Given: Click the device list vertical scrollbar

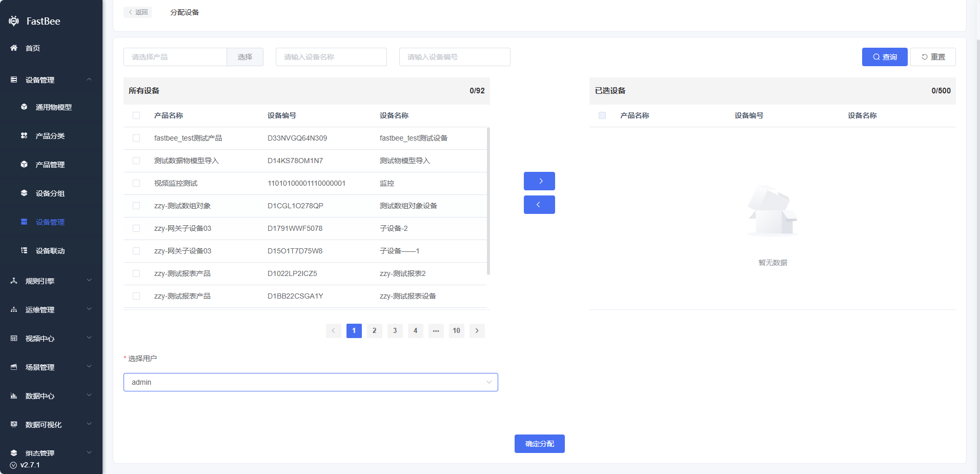Looking at the screenshot, I should (488, 201).
